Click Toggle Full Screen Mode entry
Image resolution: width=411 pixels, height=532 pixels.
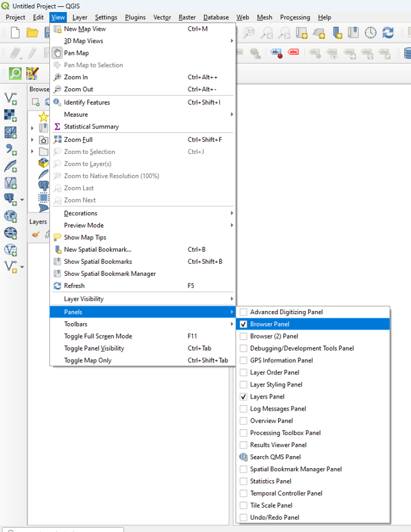coord(143,336)
